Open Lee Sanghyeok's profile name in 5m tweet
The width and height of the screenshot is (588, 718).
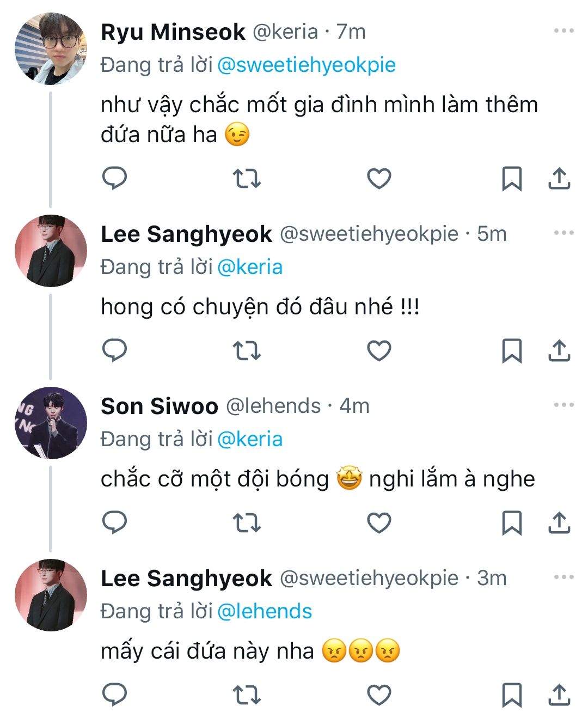pyautogui.click(x=186, y=234)
